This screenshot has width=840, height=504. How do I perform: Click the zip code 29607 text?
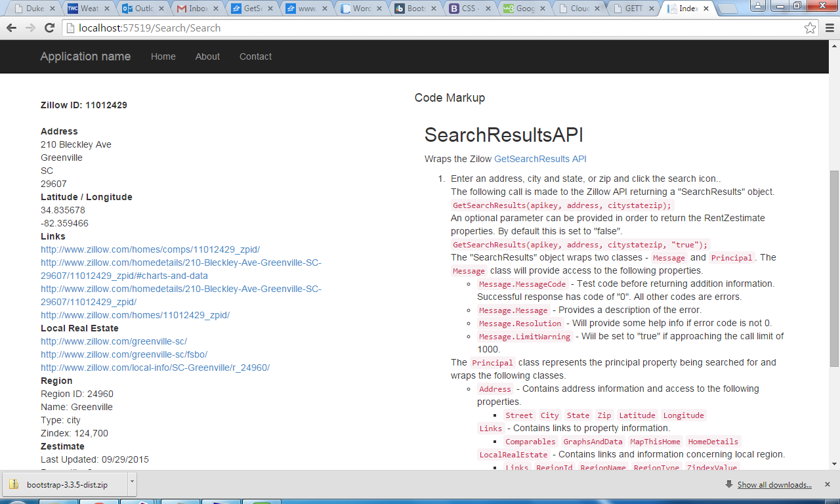(x=54, y=184)
